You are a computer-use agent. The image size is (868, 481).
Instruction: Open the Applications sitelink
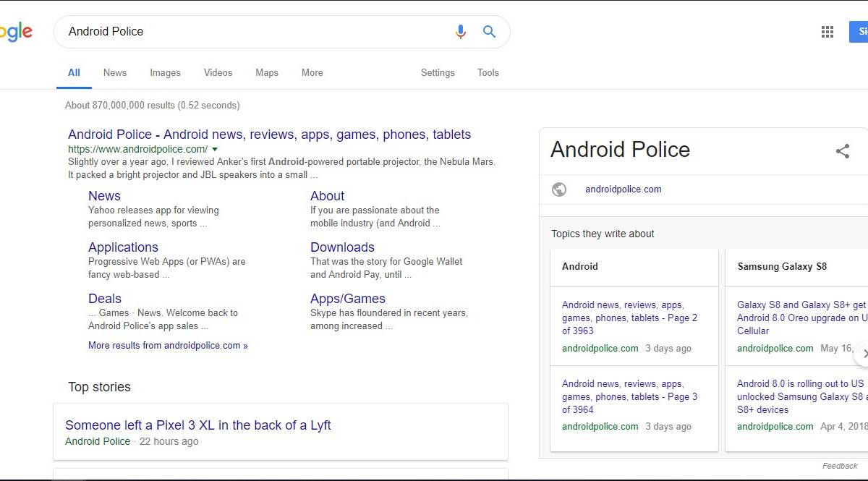(x=123, y=247)
